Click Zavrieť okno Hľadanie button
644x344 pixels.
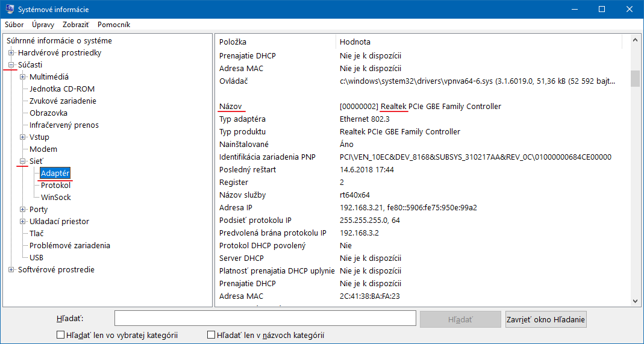click(x=546, y=319)
